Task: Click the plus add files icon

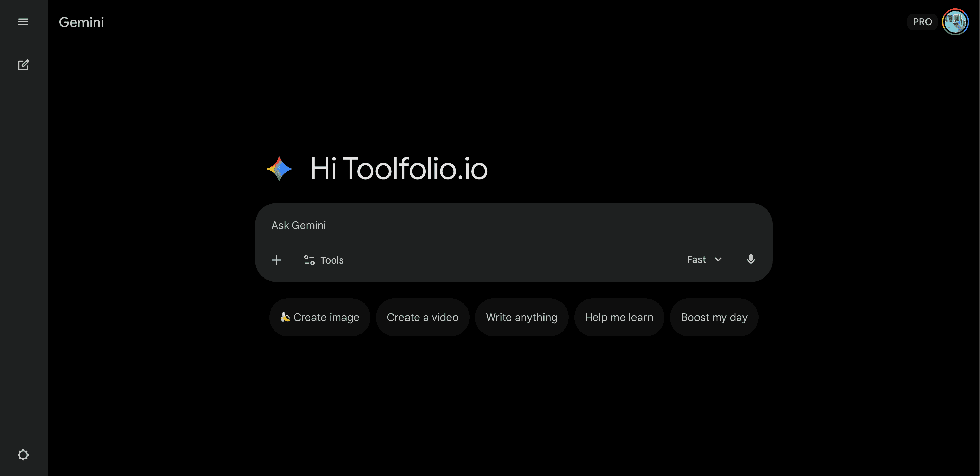Action: click(x=277, y=260)
